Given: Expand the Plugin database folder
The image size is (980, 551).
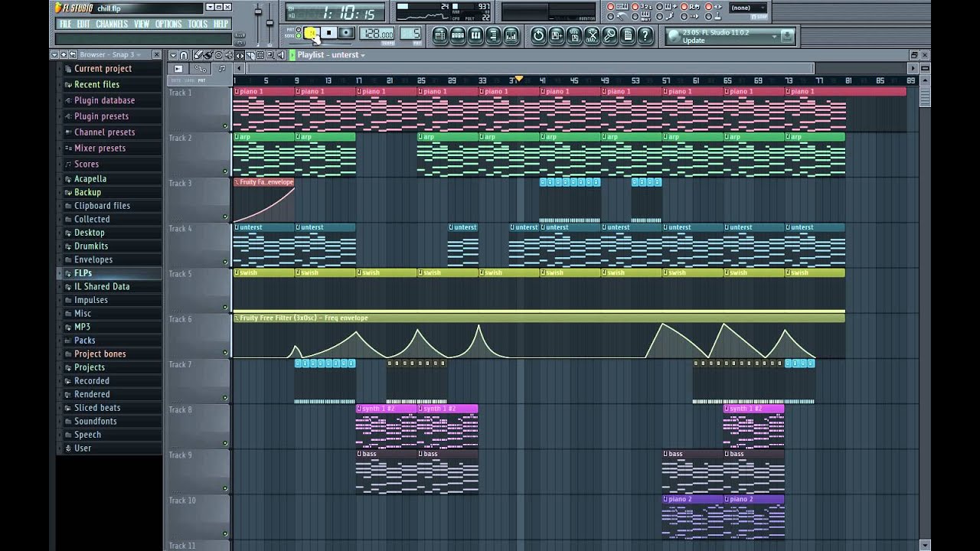Looking at the screenshot, I should 104,100.
